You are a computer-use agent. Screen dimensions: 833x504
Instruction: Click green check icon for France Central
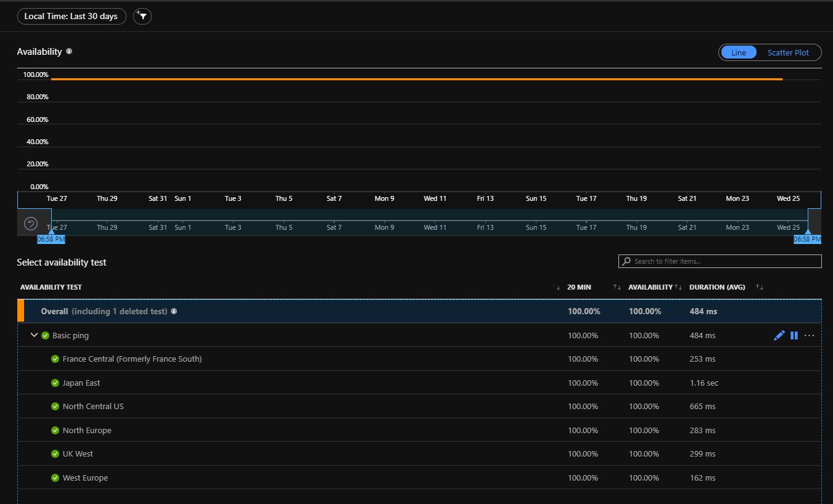(x=55, y=359)
